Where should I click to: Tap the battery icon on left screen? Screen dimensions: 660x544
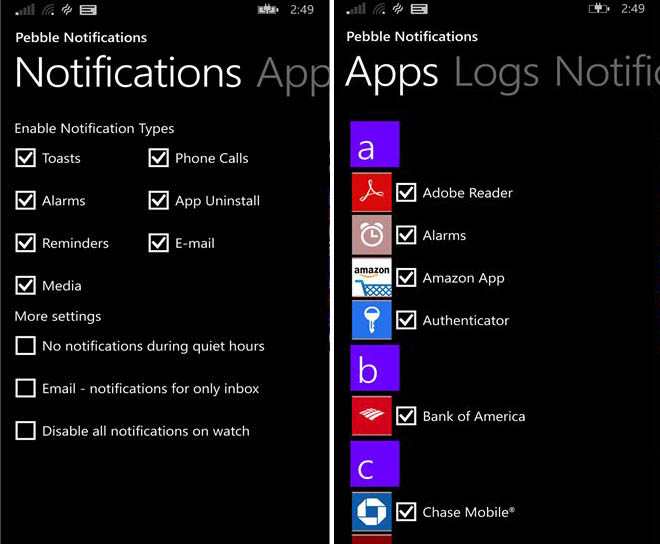tap(268, 10)
